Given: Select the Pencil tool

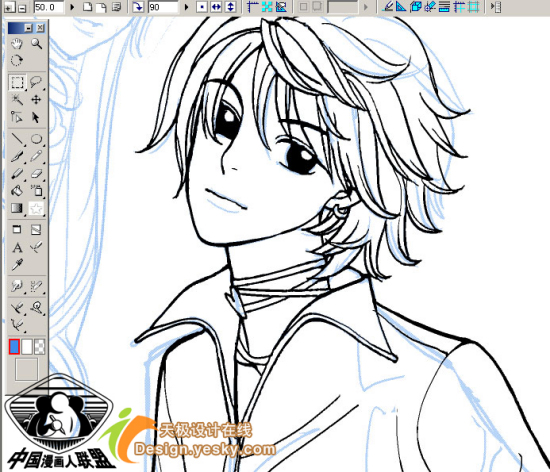Looking at the screenshot, I should [x=36, y=156].
